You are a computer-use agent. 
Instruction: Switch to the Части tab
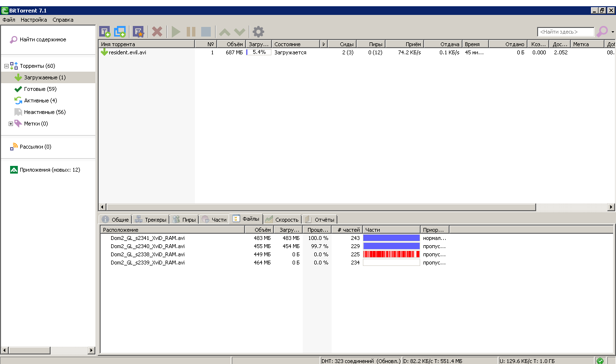214,219
